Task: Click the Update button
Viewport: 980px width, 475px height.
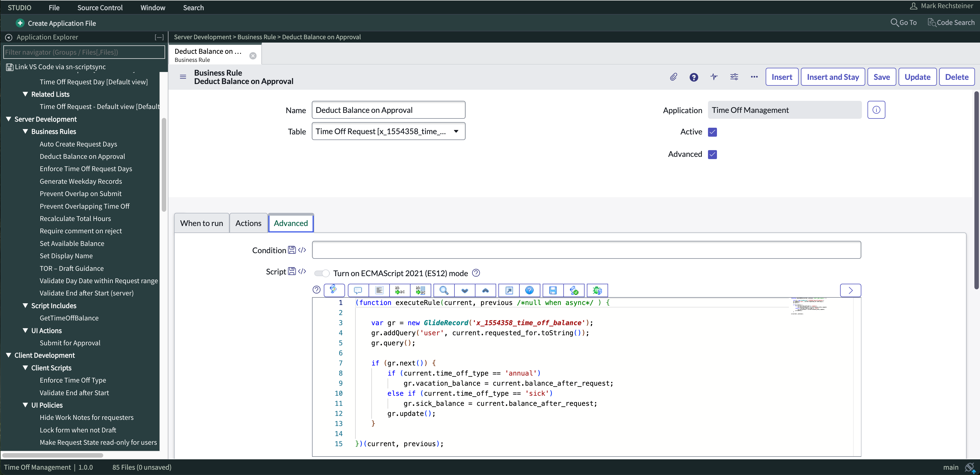Action: click(917, 77)
